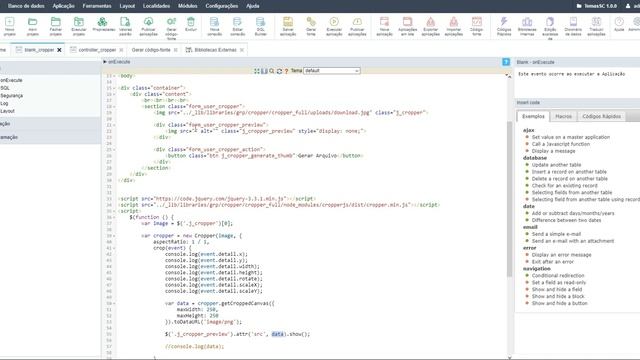
Task: Click TemasSC 1.0.0 project name
Action: point(600,6)
